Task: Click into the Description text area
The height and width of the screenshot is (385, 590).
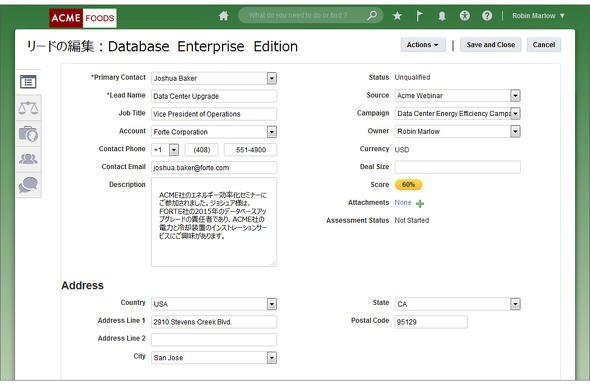Action: 214,222
